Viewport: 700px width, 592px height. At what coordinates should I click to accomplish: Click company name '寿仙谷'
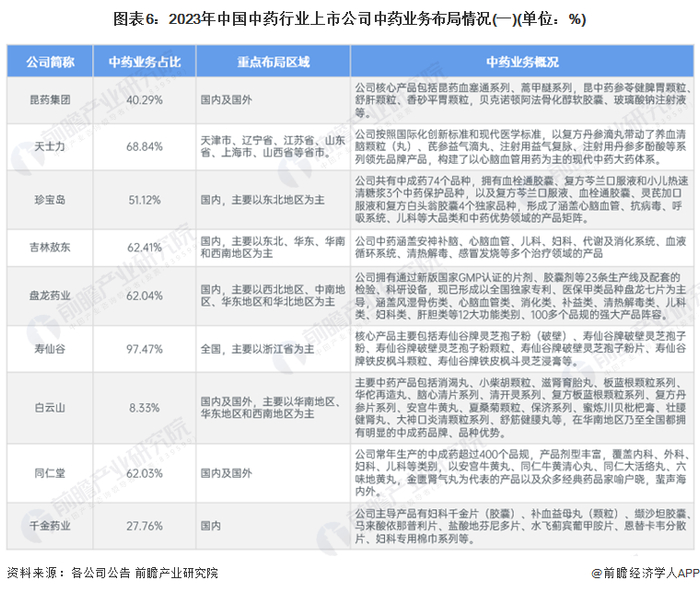50,349
